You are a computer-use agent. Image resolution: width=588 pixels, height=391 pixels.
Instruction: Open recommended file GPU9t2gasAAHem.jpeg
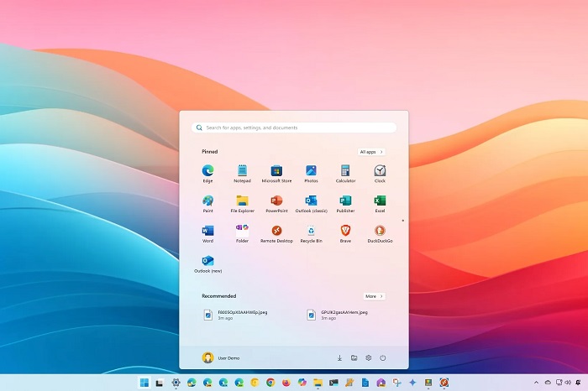click(x=337, y=315)
